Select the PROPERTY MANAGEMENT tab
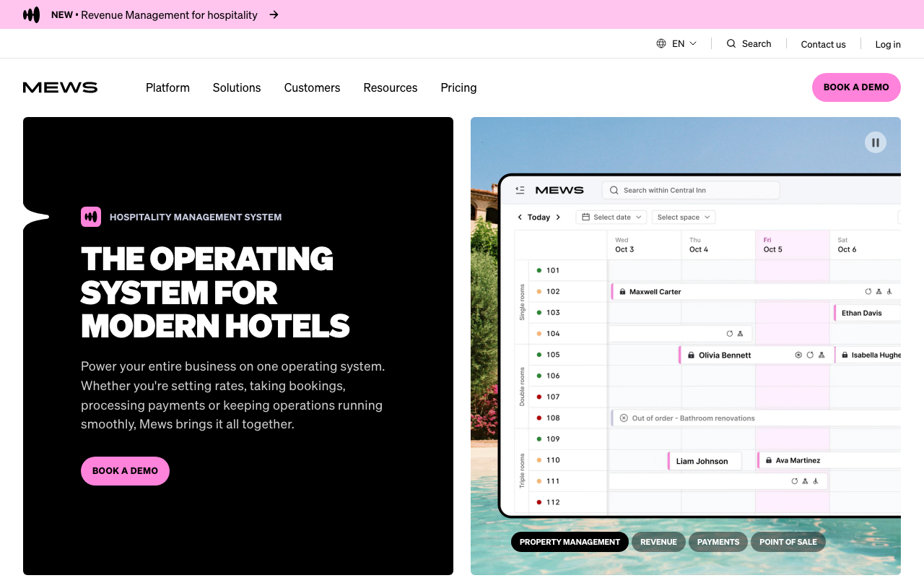This screenshot has height=578, width=924. point(570,542)
